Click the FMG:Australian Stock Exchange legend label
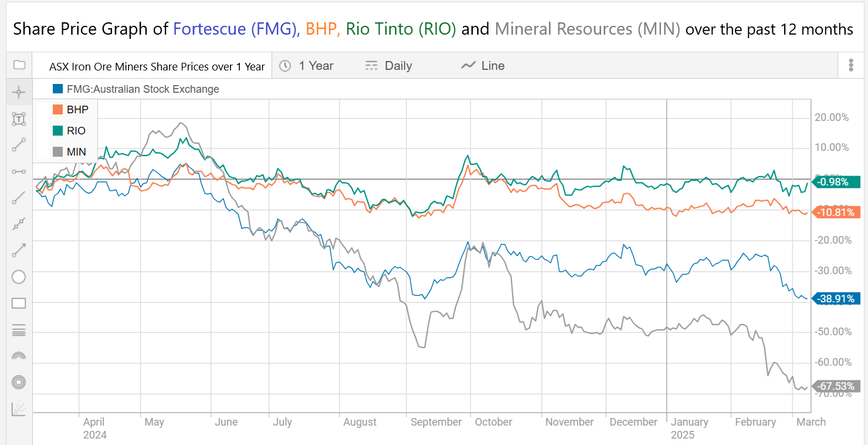Screen dimensions: 868x445 tap(143, 89)
